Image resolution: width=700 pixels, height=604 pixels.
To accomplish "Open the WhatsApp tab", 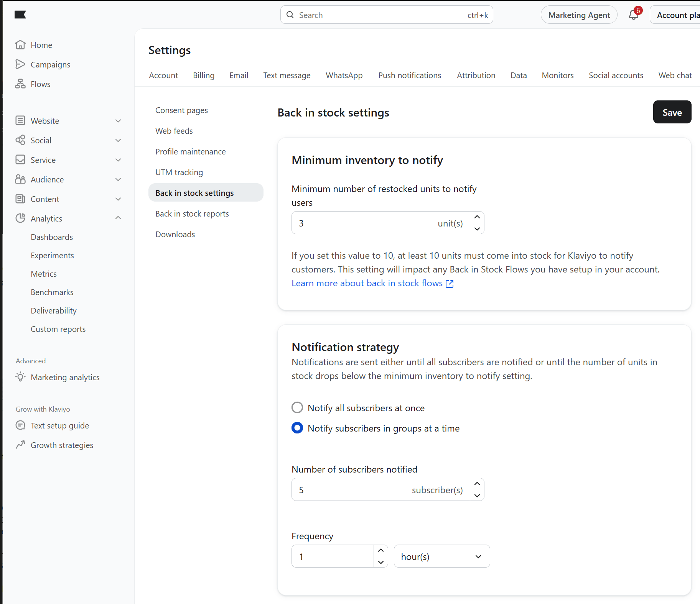I will 344,75.
